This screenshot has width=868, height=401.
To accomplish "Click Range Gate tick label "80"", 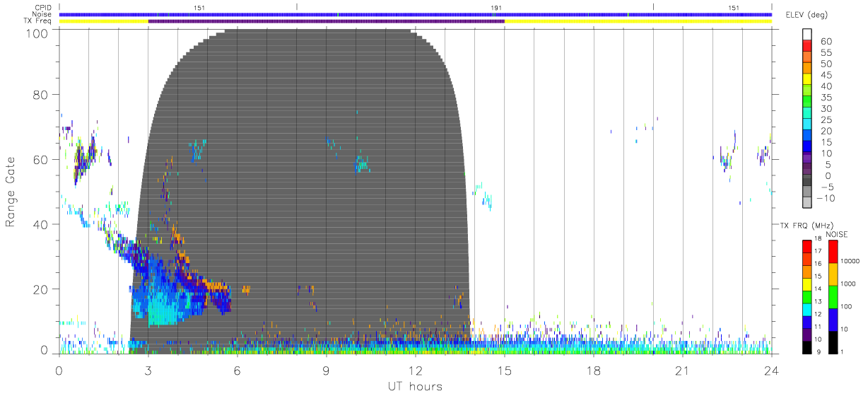I will coord(41,94).
